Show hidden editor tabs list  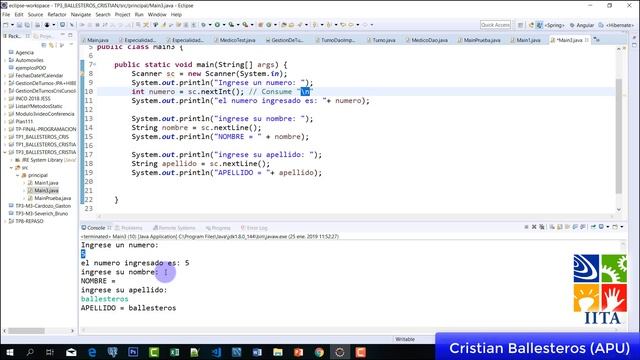tap(597, 40)
